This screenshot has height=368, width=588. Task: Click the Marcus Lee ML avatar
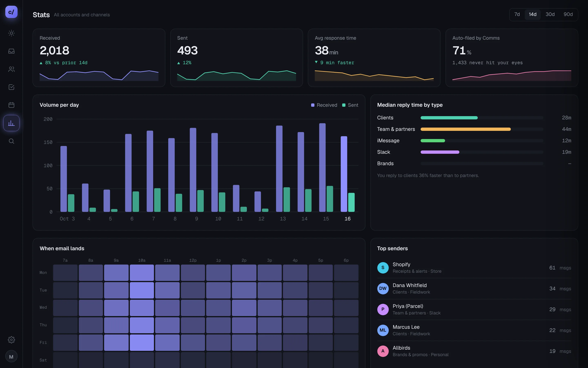coord(383,330)
